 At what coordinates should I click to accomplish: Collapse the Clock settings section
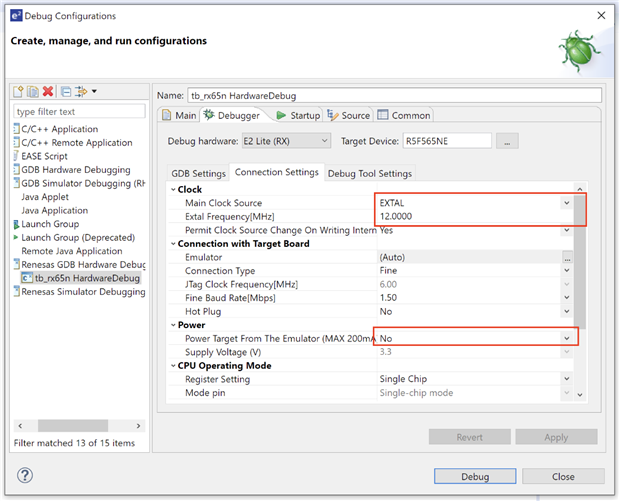[x=172, y=190]
